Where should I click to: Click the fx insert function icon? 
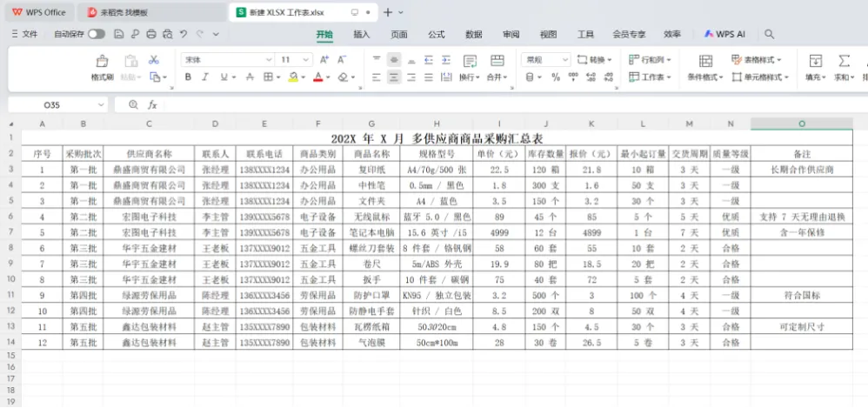pos(152,104)
